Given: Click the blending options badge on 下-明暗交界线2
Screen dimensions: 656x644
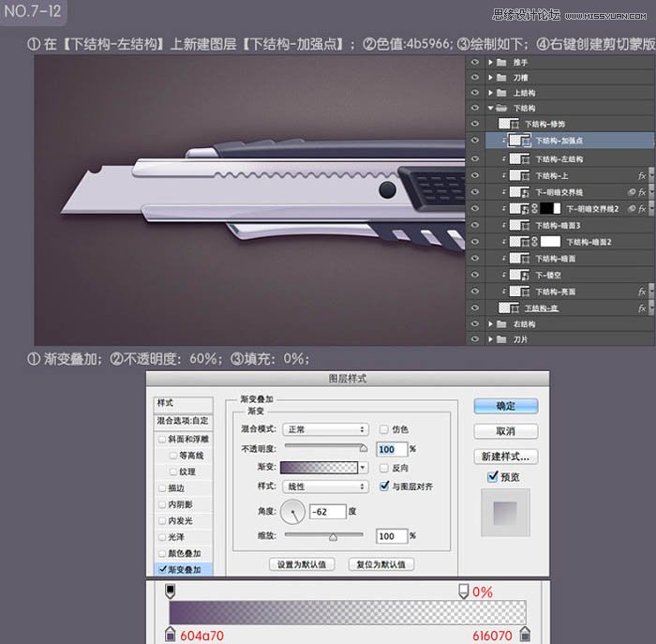Looking at the screenshot, I should [632, 208].
